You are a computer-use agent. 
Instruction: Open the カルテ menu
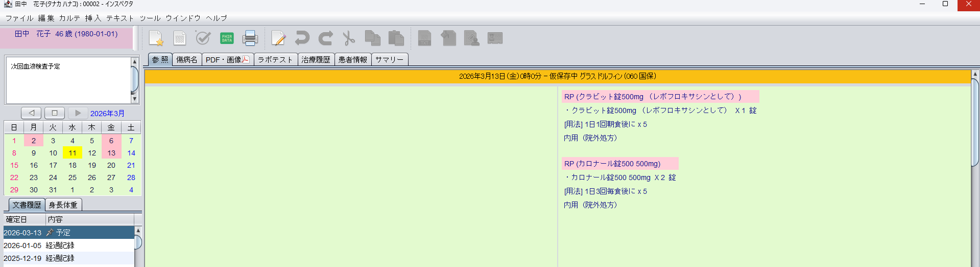pyautogui.click(x=69, y=18)
